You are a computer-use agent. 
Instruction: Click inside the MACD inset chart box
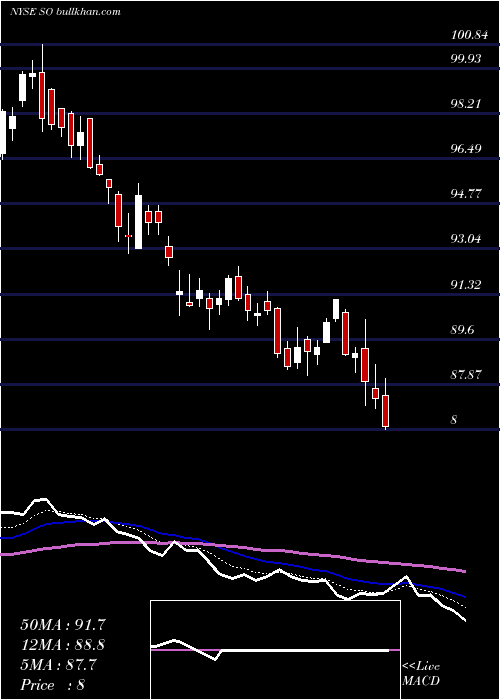click(x=275, y=650)
